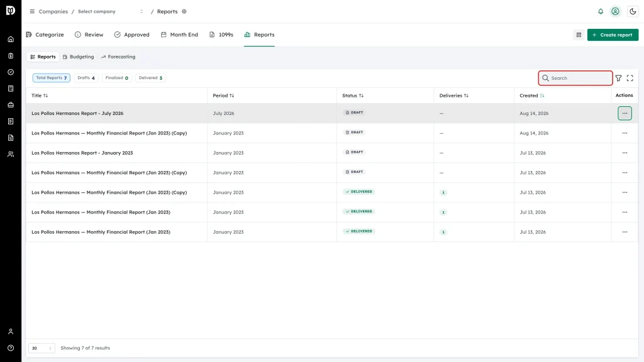This screenshot has height=362, width=644.
Task: Click the Create report button
Action: pos(613,35)
